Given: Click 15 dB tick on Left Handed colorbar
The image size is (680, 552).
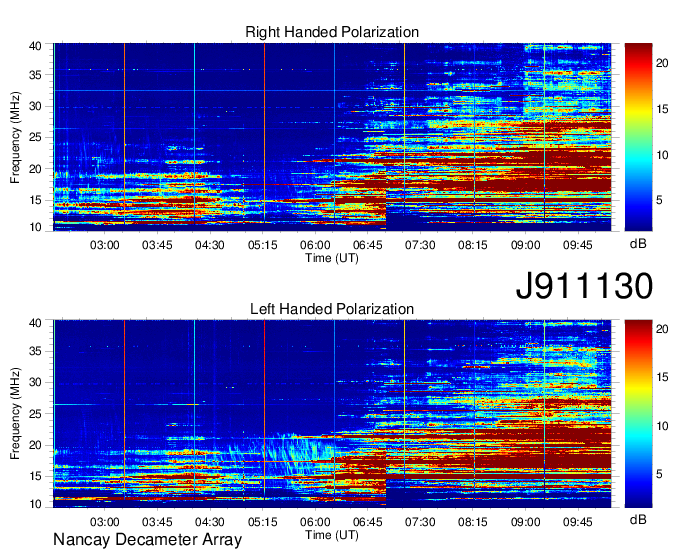Looking at the screenshot, I should [662, 377].
